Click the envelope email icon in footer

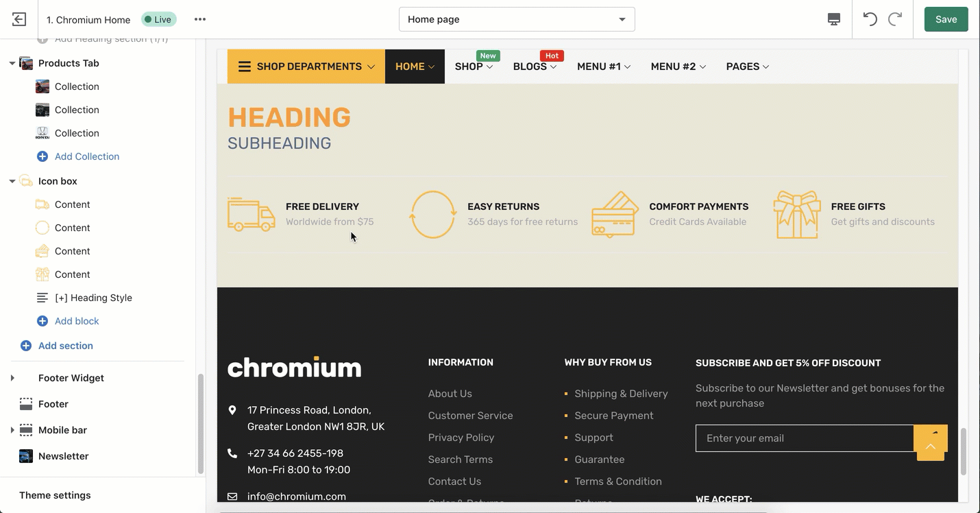[232, 497]
